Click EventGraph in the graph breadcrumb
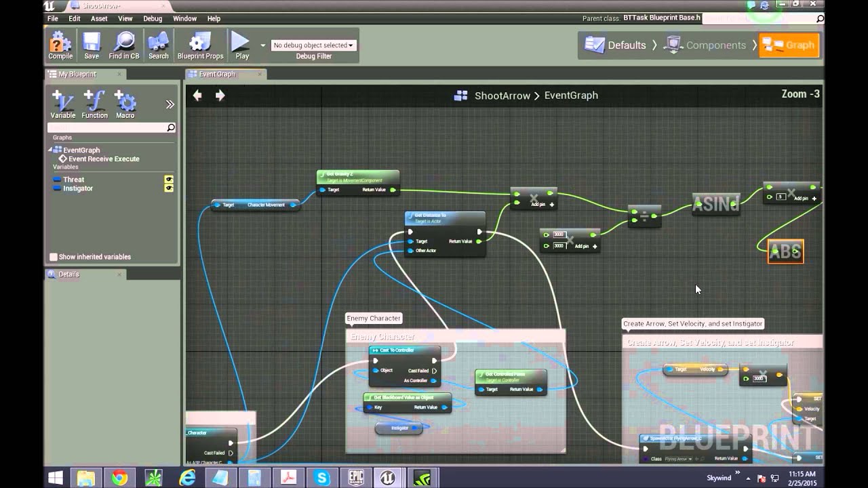This screenshot has width=868, height=488. tap(571, 96)
